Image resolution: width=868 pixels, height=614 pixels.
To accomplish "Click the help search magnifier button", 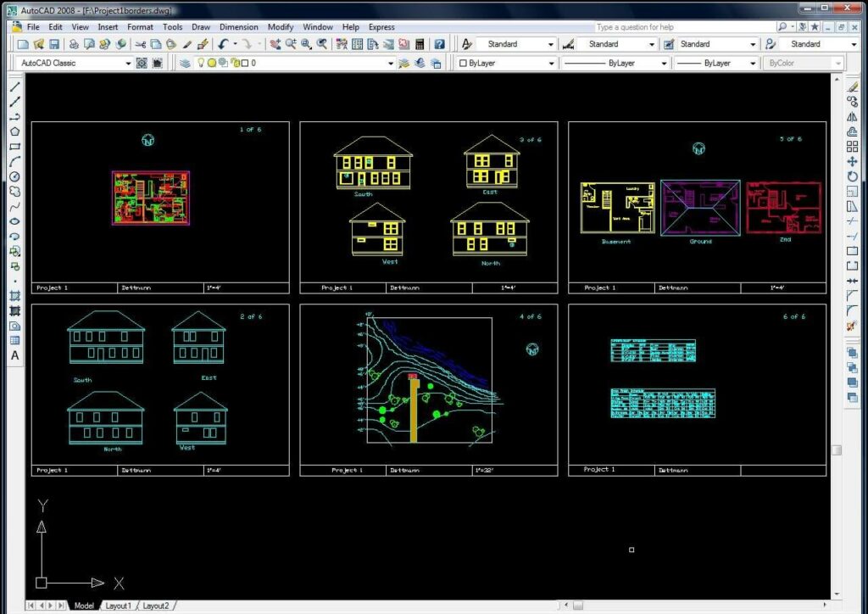I will [782, 26].
